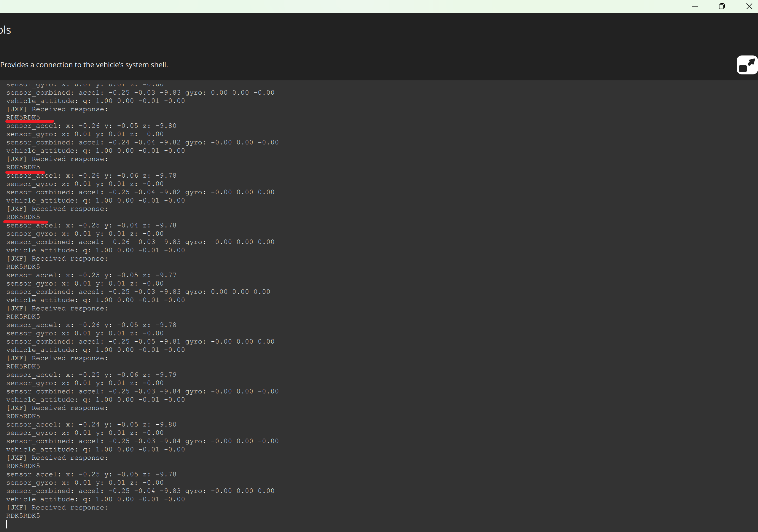The image size is (758, 532).
Task: Click the system shell description text
Action: 84,65
